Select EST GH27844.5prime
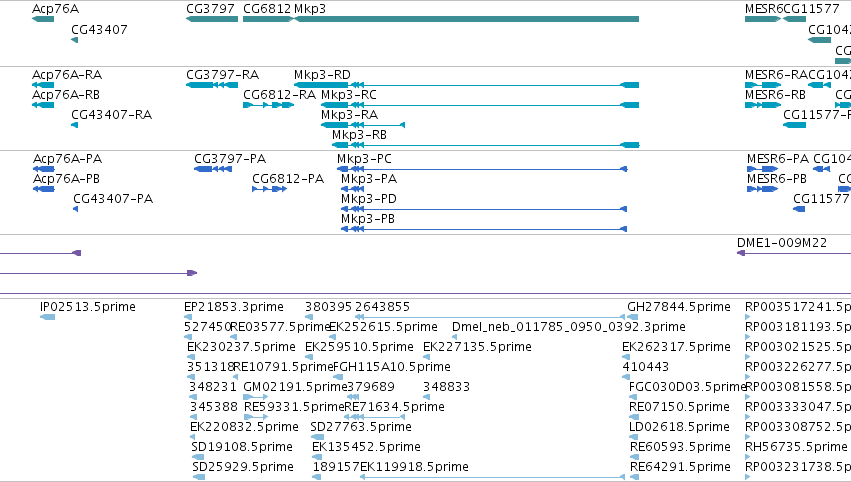The width and height of the screenshot is (851, 482). (x=633, y=317)
